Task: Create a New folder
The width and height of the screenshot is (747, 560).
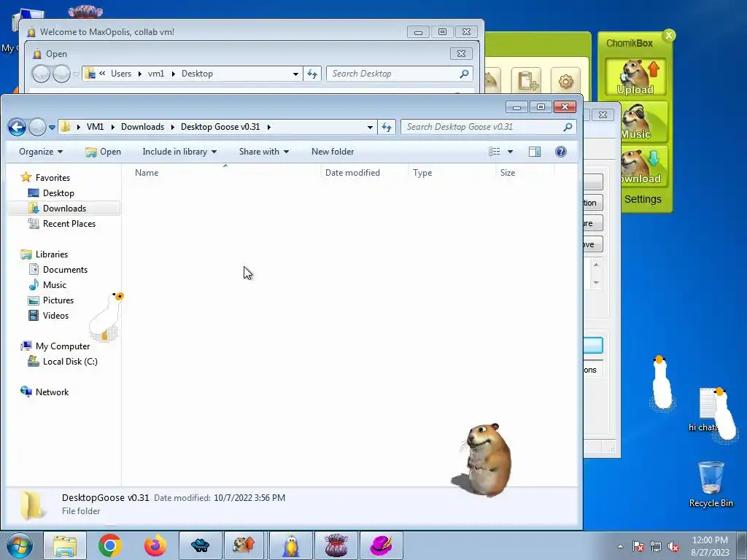Action: pyautogui.click(x=333, y=152)
